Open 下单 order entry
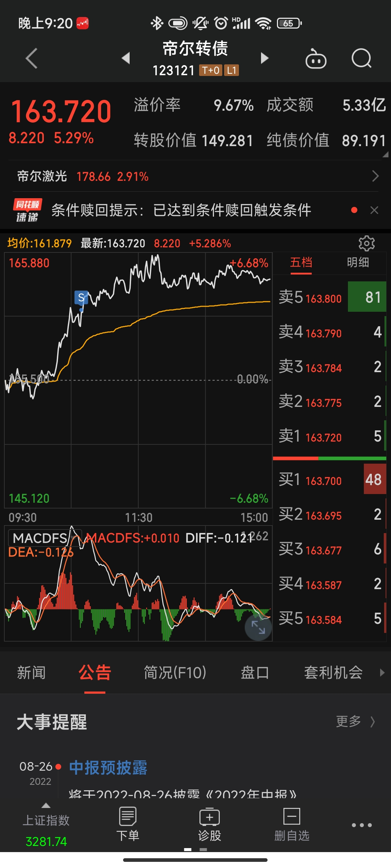 tap(127, 824)
